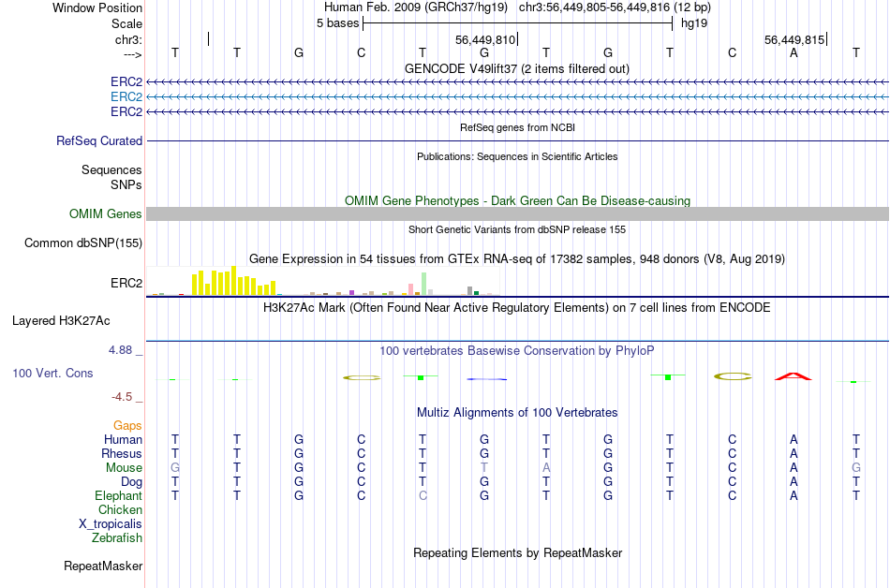Click the '5 bases' scale bar label
The image size is (890, 588).
point(337,23)
